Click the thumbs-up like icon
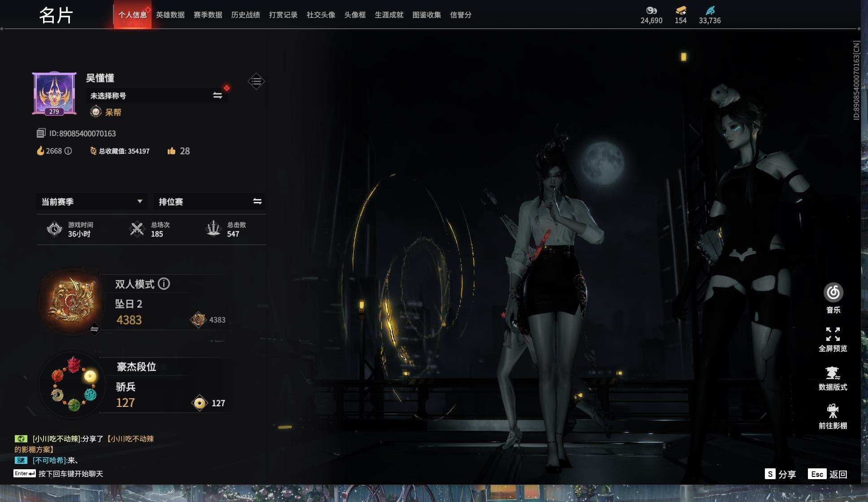 (171, 151)
